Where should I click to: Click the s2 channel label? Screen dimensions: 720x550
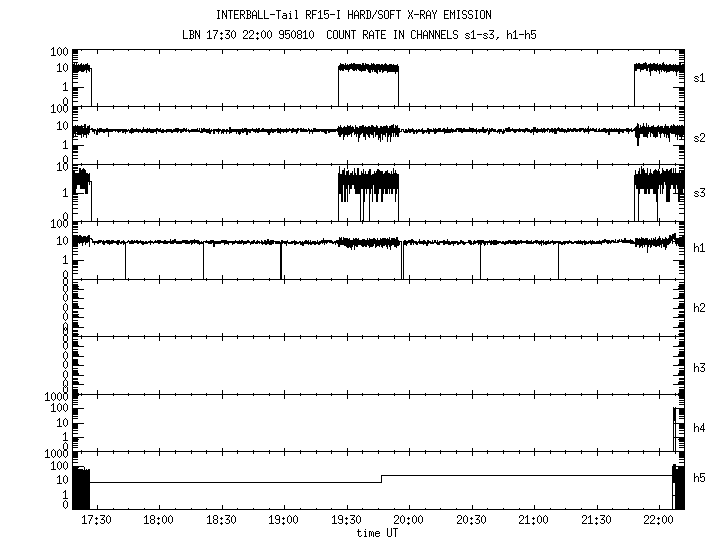click(699, 137)
